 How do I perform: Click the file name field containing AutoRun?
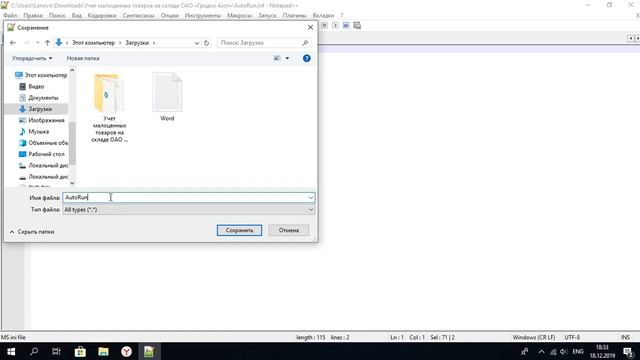tap(189, 198)
